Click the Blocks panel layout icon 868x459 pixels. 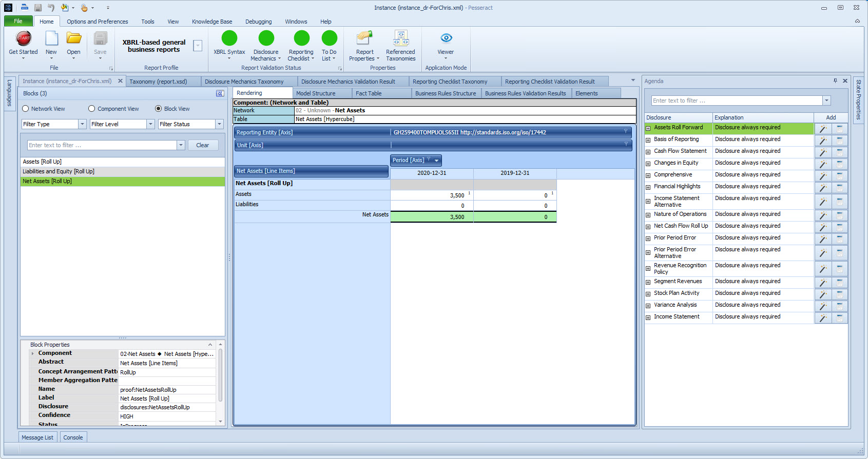click(220, 93)
